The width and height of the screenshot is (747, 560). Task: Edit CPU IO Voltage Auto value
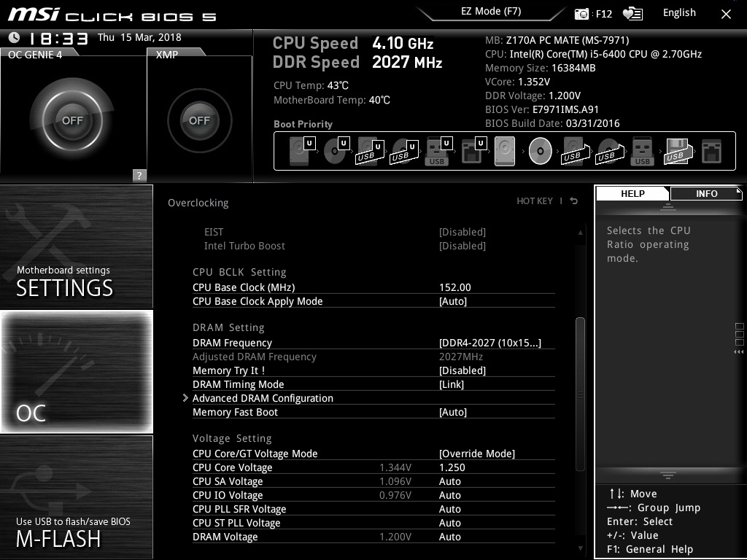[x=449, y=495]
